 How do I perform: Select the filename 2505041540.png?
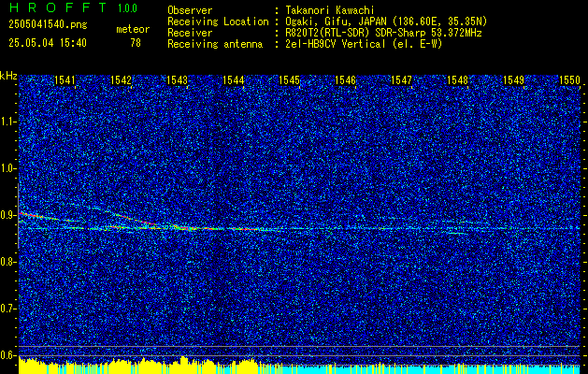point(48,25)
